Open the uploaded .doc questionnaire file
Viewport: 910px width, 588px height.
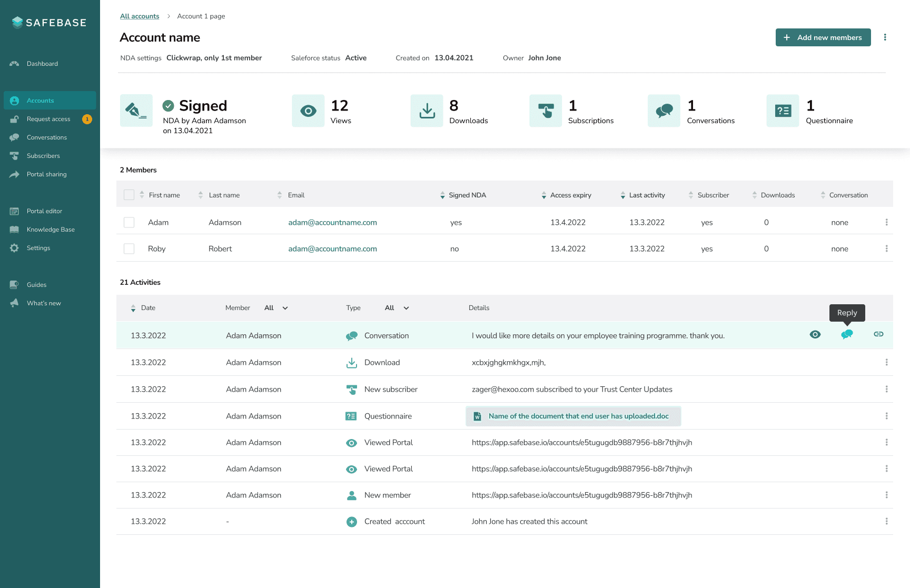(573, 416)
